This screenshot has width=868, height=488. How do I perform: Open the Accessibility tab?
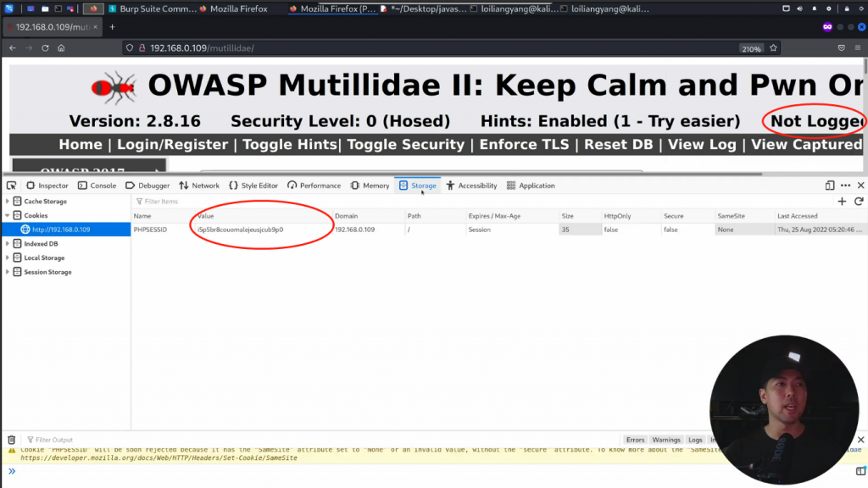coord(471,186)
